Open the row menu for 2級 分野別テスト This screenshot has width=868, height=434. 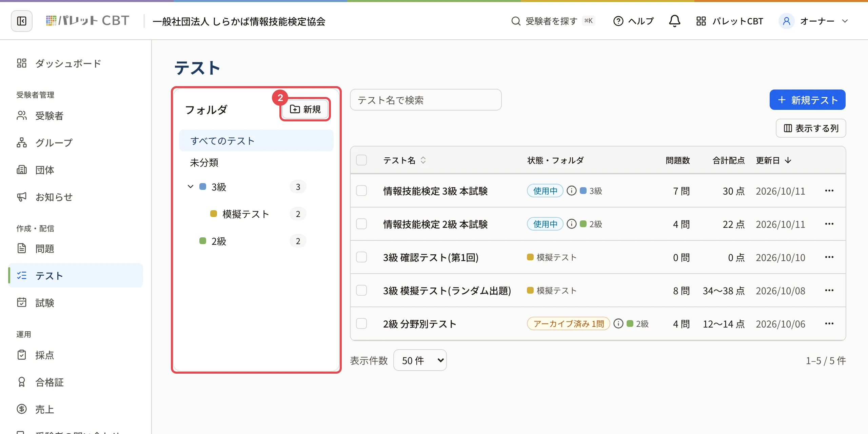point(829,323)
